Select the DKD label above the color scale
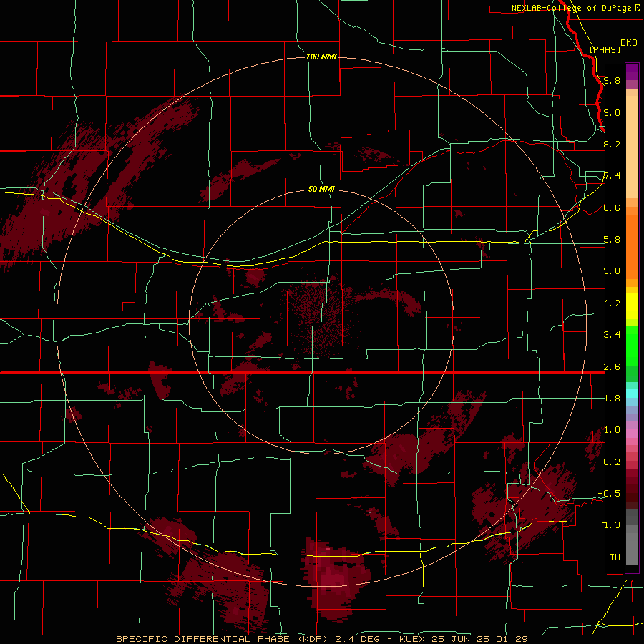Viewport: 644px width, 644px height. 629,42
